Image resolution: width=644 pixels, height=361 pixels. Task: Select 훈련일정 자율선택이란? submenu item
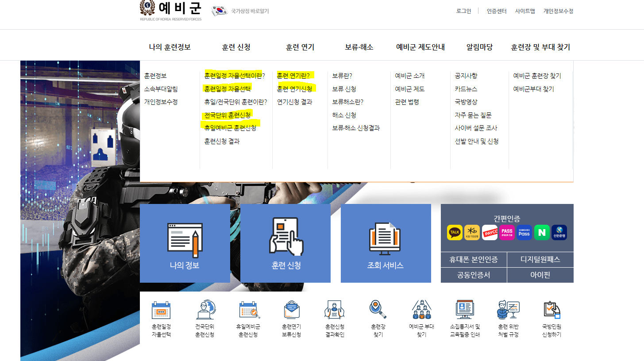point(235,76)
